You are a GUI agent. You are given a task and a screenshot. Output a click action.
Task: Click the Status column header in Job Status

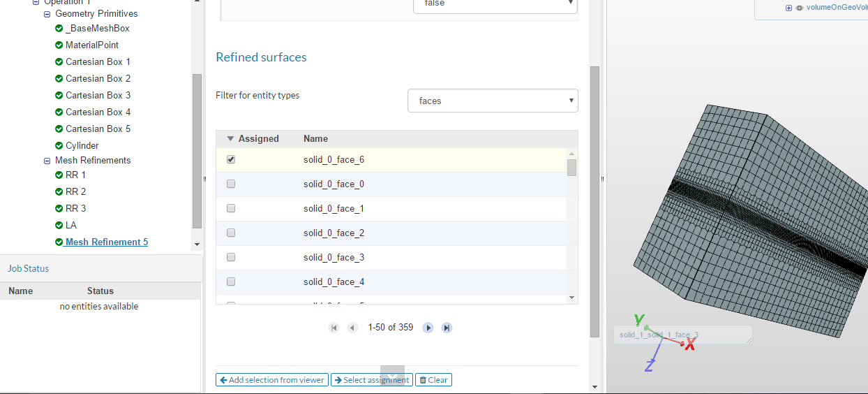[x=100, y=291]
